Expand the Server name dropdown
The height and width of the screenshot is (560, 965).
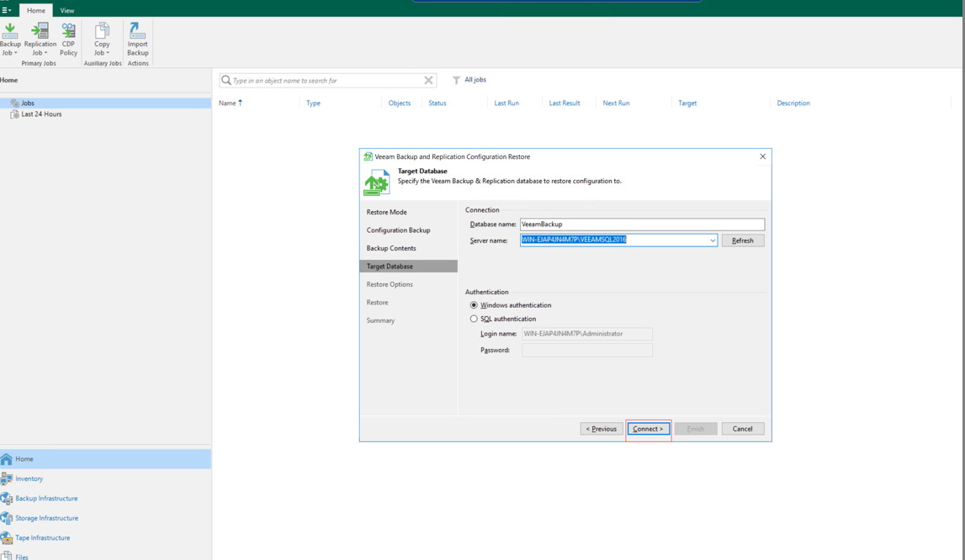coord(712,240)
